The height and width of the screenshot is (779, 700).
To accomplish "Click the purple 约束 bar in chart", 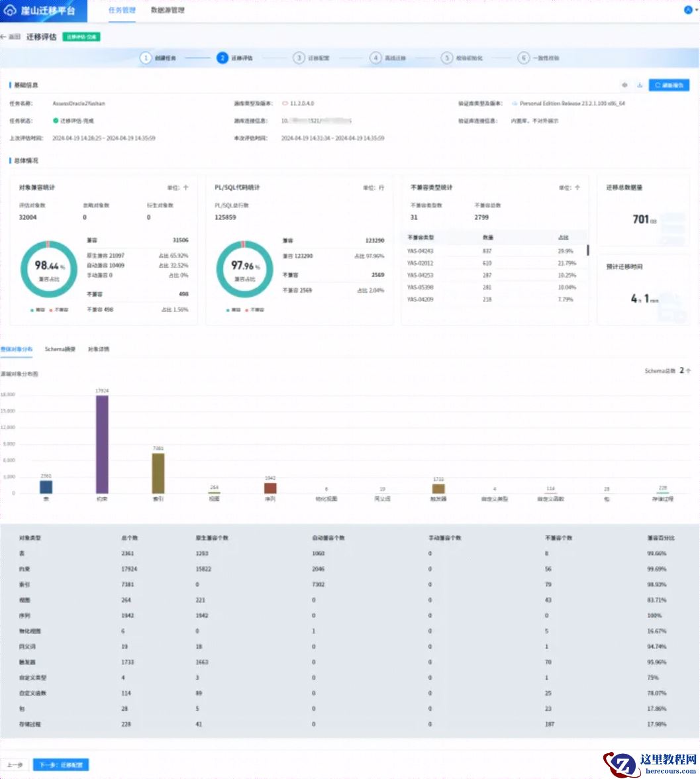I will pos(102,444).
